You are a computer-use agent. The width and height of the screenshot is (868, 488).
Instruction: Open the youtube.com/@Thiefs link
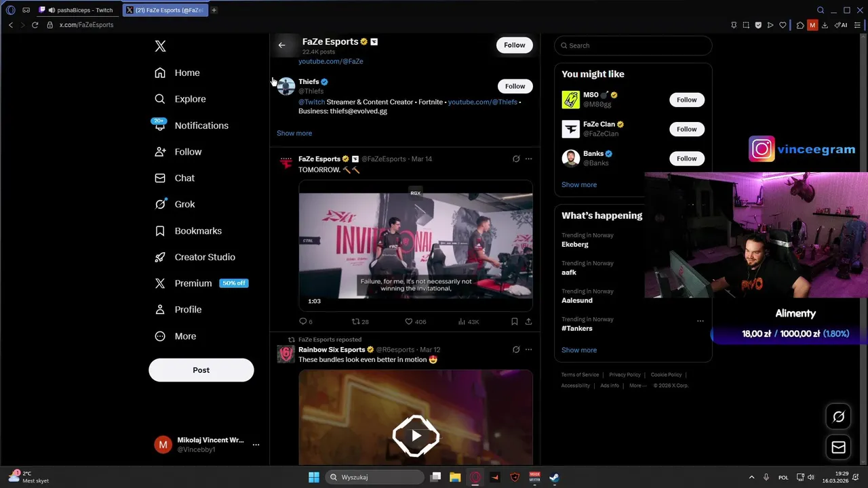click(x=482, y=102)
